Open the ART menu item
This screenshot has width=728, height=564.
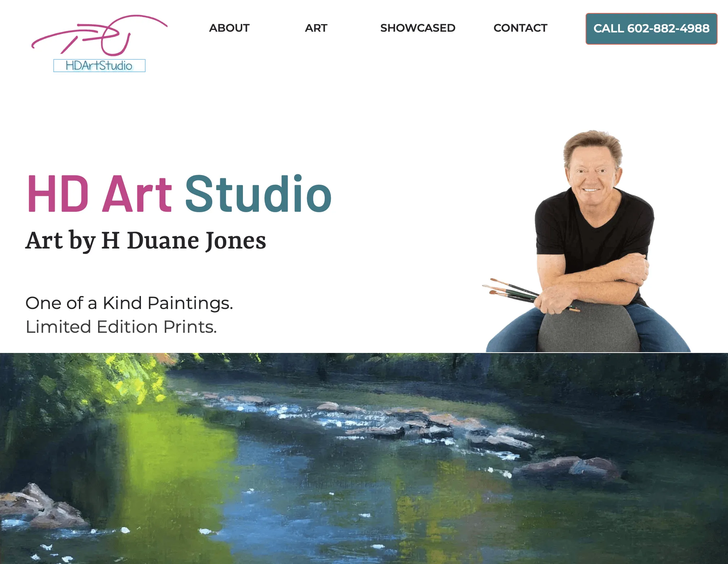tap(316, 28)
